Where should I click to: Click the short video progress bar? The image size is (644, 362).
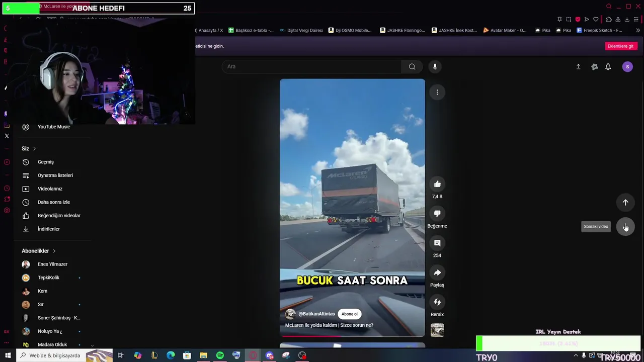[x=352, y=336]
